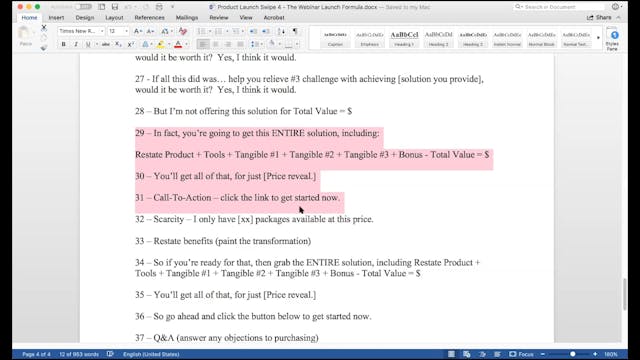
Task: Enable Focus mode
Action: 521,354
